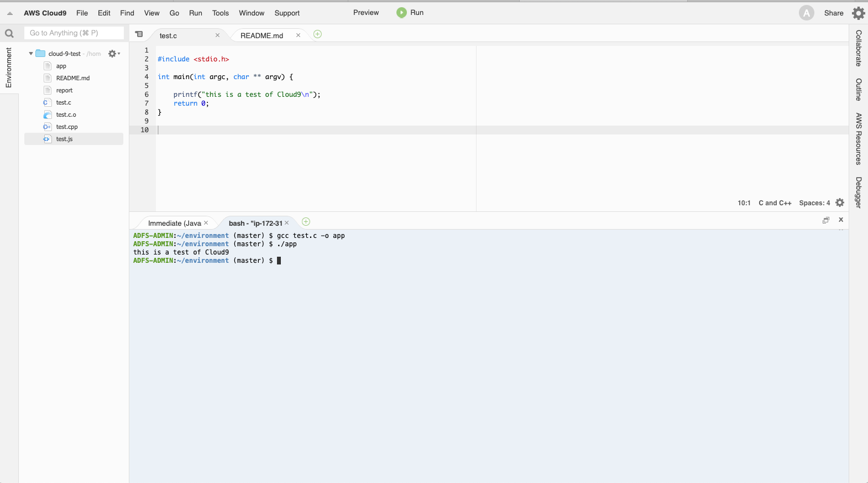The image size is (868, 483).
Task: Toggle the Outline side panel
Action: 859,89
